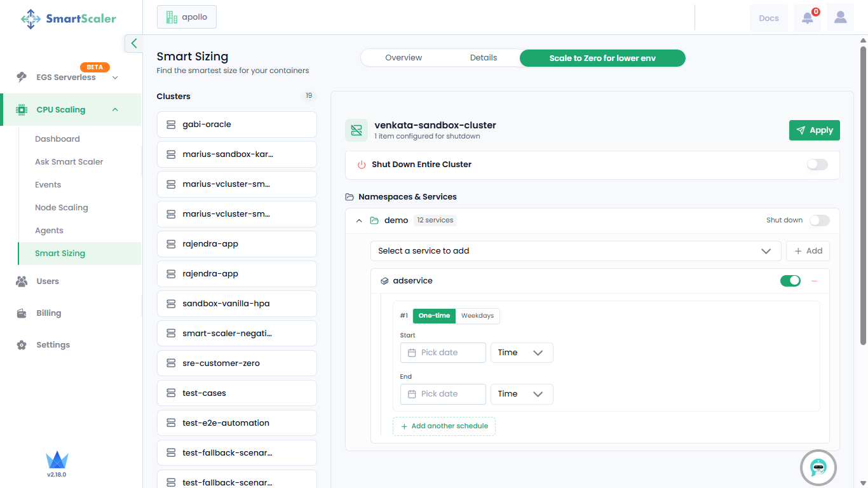
Task: Click the green Apply button
Action: [815, 130]
